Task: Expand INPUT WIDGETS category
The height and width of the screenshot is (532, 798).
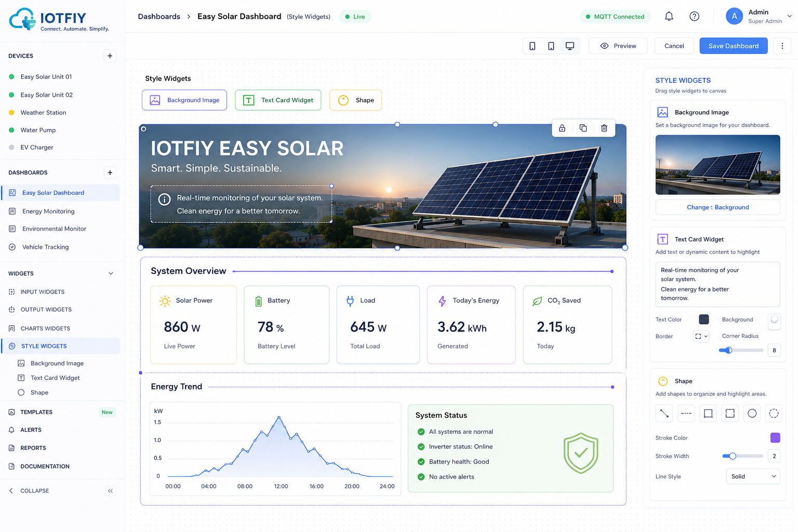Action: tap(42, 292)
